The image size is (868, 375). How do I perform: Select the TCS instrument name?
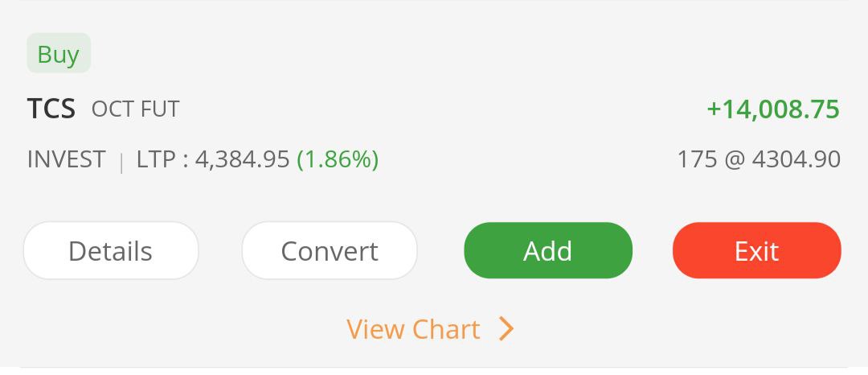pyautogui.click(x=51, y=109)
